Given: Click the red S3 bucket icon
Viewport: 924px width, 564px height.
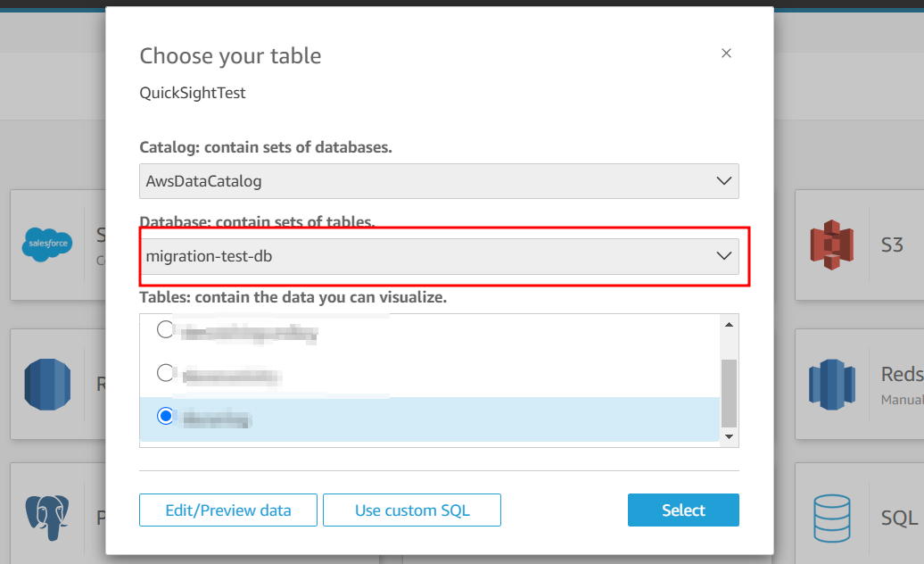Looking at the screenshot, I should 831,245.
